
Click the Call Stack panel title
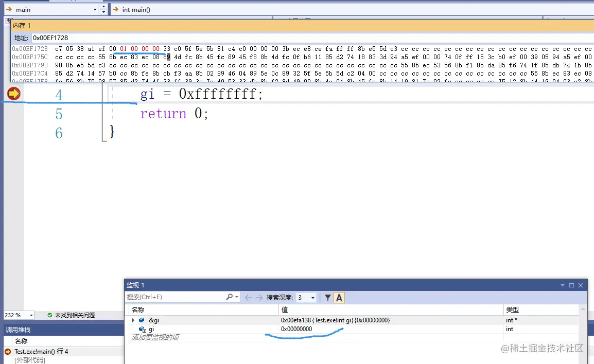click(x=18, y=330)
